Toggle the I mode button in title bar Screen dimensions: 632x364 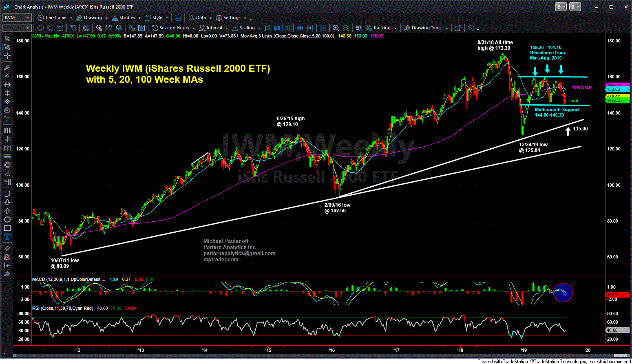point(575,7)
